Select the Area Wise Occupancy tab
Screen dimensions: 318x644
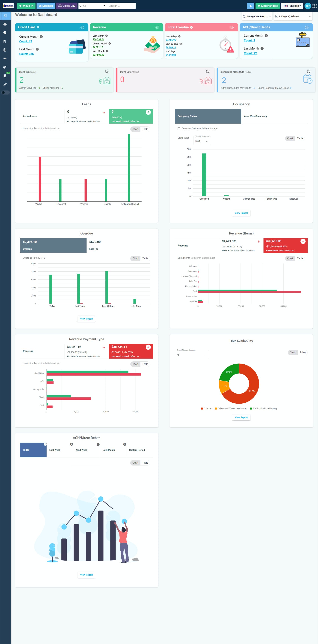[274, 116]
